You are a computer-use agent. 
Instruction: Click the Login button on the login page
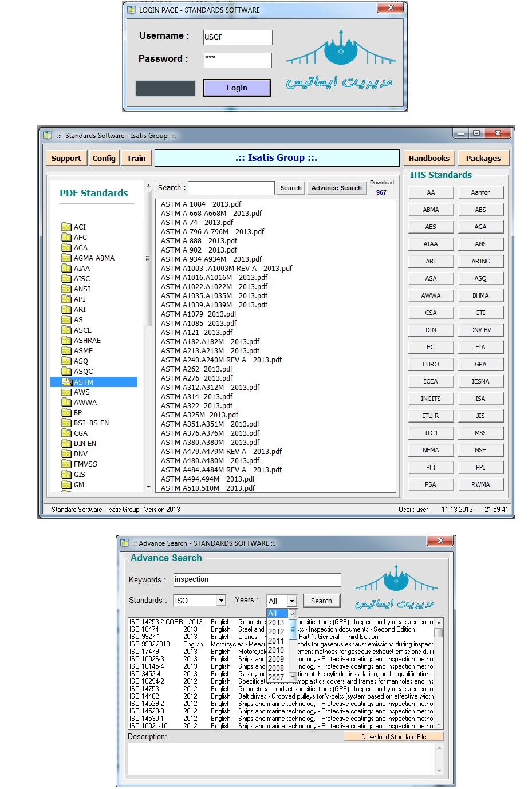(x=237, y=88)
